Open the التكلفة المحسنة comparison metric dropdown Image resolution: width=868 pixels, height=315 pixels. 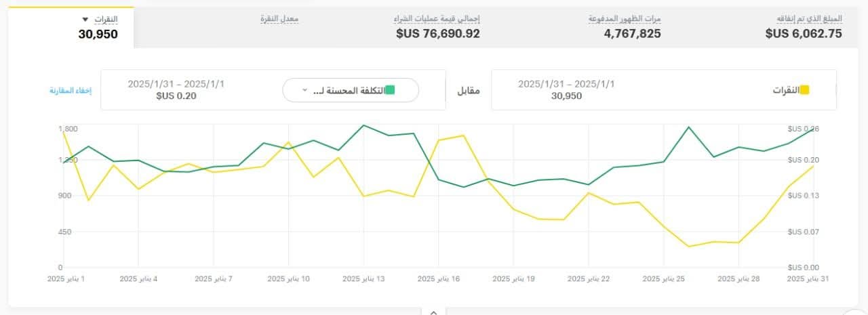pyautogui.click(x=351, y=90)
